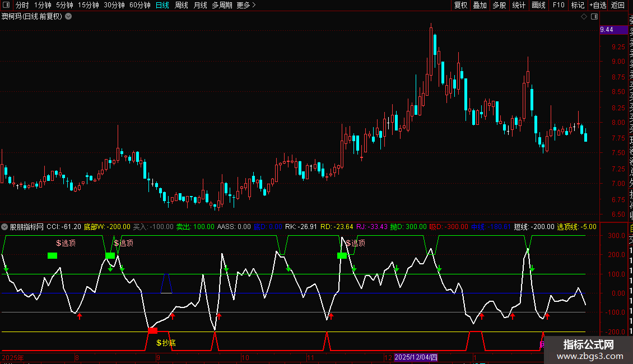The height and width of the screenshot is (364, 633).
Task: Click the 统计 statistics button
Action: click(519, 5)
